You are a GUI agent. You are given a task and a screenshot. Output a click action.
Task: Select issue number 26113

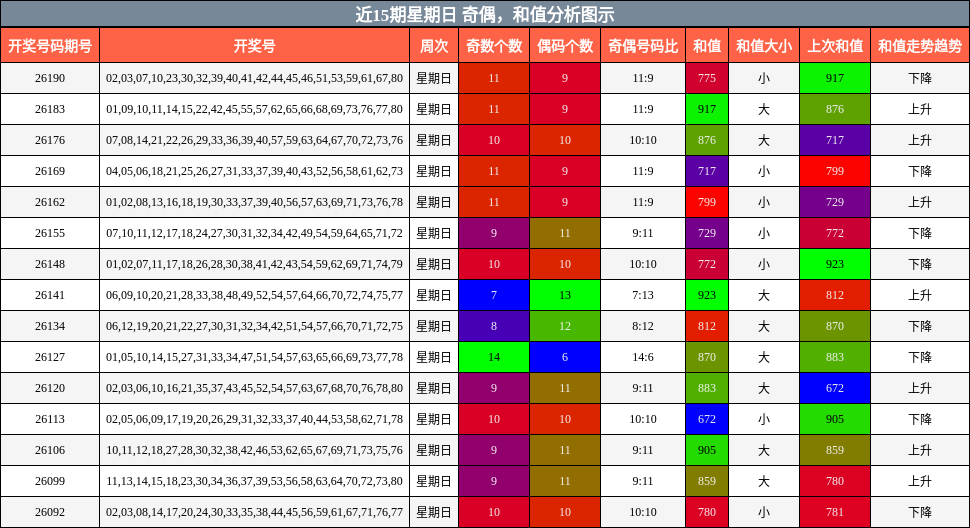pos(50,419)
